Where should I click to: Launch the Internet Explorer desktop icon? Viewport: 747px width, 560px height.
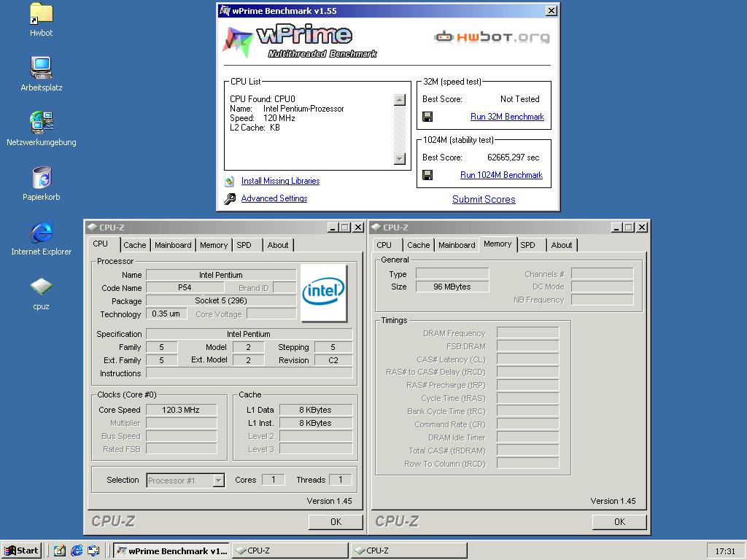click(42, 238)
